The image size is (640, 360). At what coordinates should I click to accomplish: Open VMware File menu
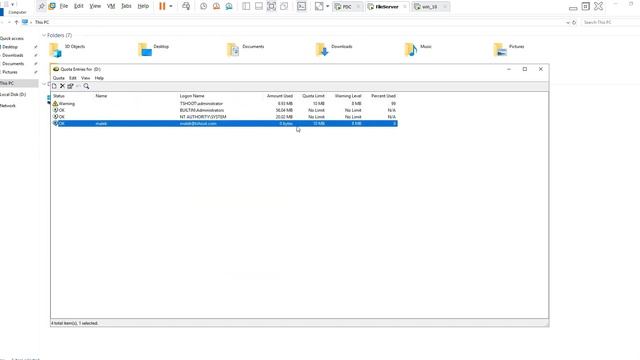pyautogui.click(x=64, y=6)
